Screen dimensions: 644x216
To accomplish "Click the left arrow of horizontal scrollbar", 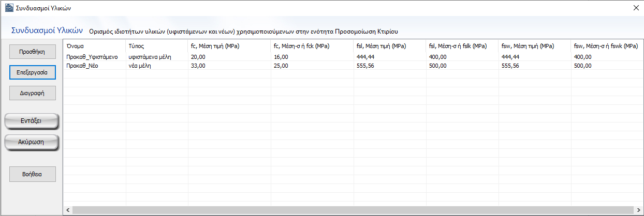I will 68,210.
